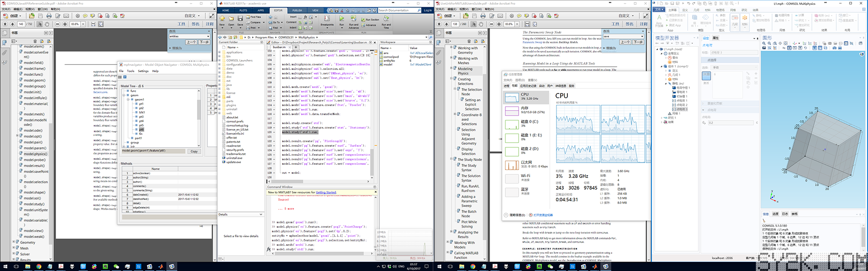This screenshot has height=271, width=868.
Task: Select pt5 in the mphnavigator Model Tree
Action: [141, 126]
